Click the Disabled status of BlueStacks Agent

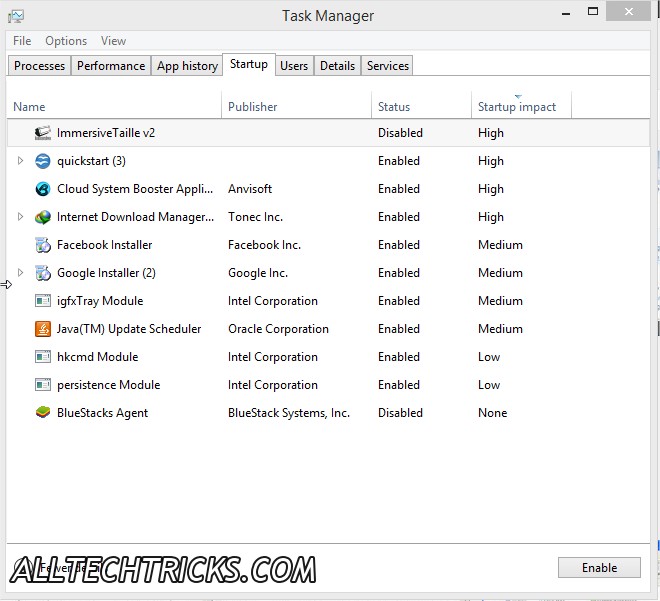pyautogui.click(x=400, y=413)
